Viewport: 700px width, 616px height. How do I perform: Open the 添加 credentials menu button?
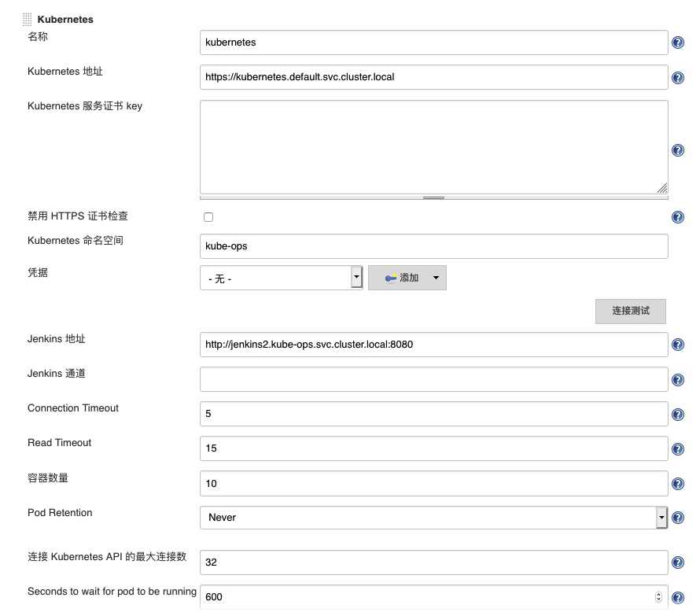(407, 278)
